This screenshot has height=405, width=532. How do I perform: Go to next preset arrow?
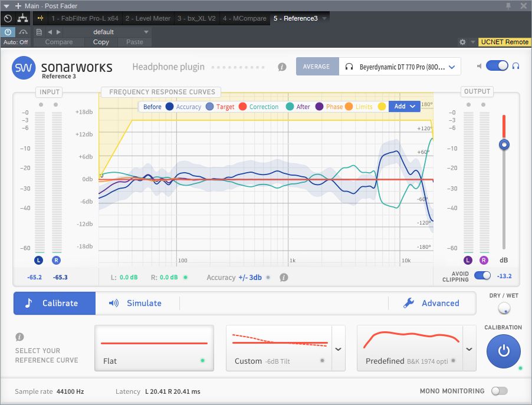[x=58, y=32]
